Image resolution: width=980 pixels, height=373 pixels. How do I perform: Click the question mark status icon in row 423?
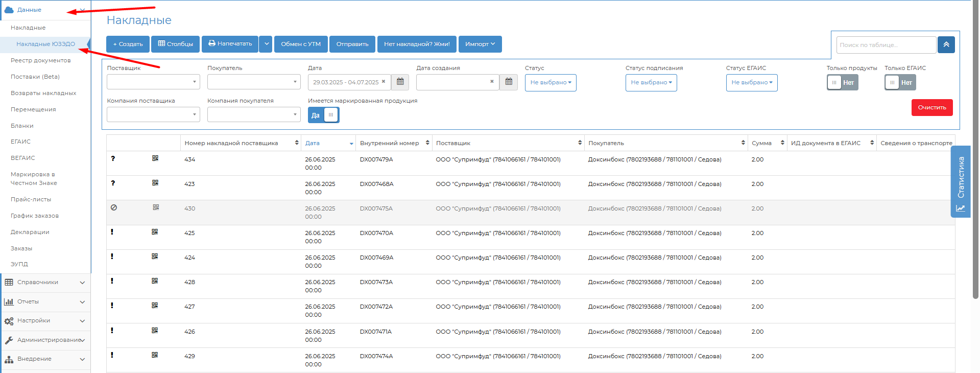click(113, 183)
